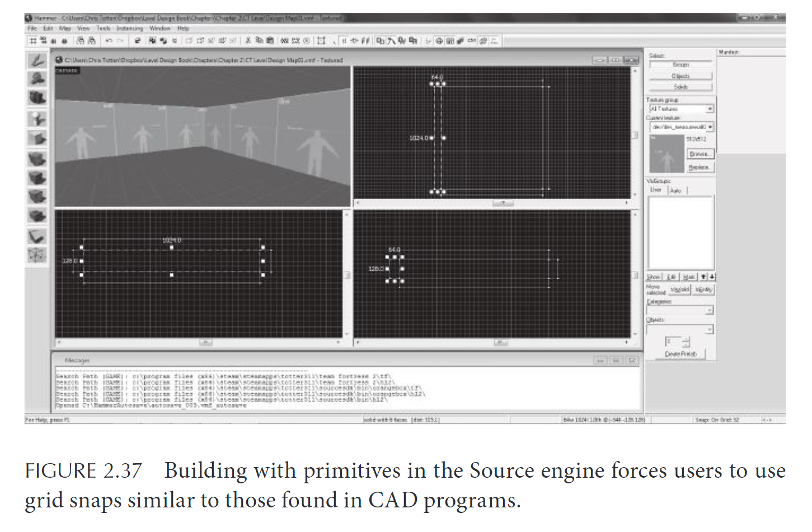Activate the Camera tool
This screenshot has width=812, height=532.
37,98
